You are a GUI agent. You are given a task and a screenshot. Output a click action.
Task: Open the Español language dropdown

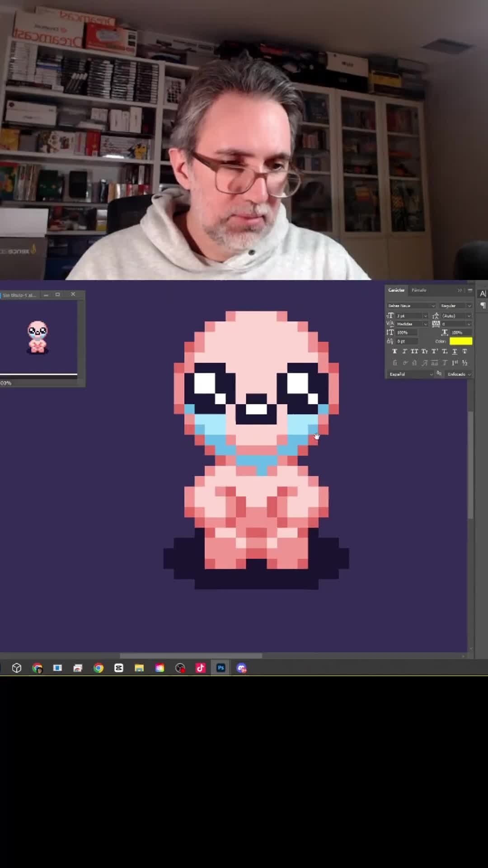(x=411, y=374)
